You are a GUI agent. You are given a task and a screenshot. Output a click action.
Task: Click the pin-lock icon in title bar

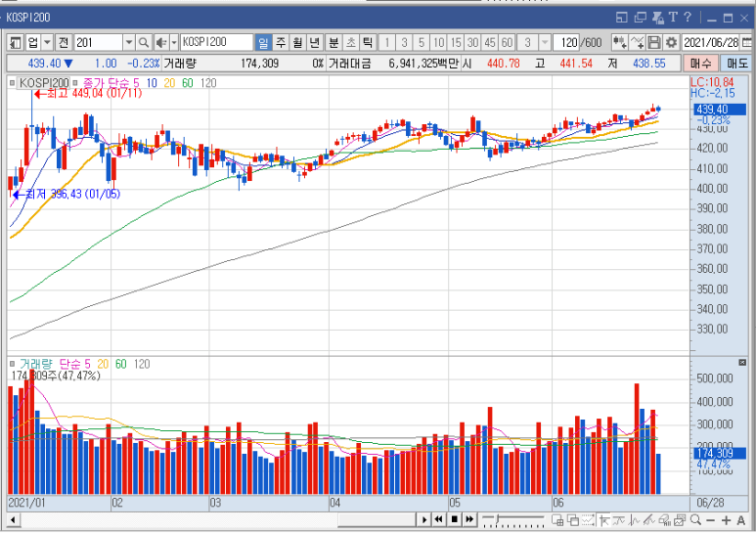pyautogui.click(x=657, y=18)
